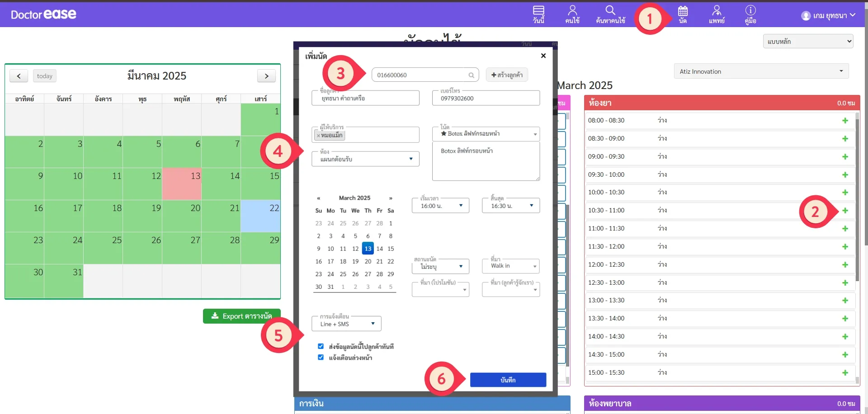The image size is (868, 414).
Task: Open the วันนี้ (today) list icon
Action: click(538, 14)
